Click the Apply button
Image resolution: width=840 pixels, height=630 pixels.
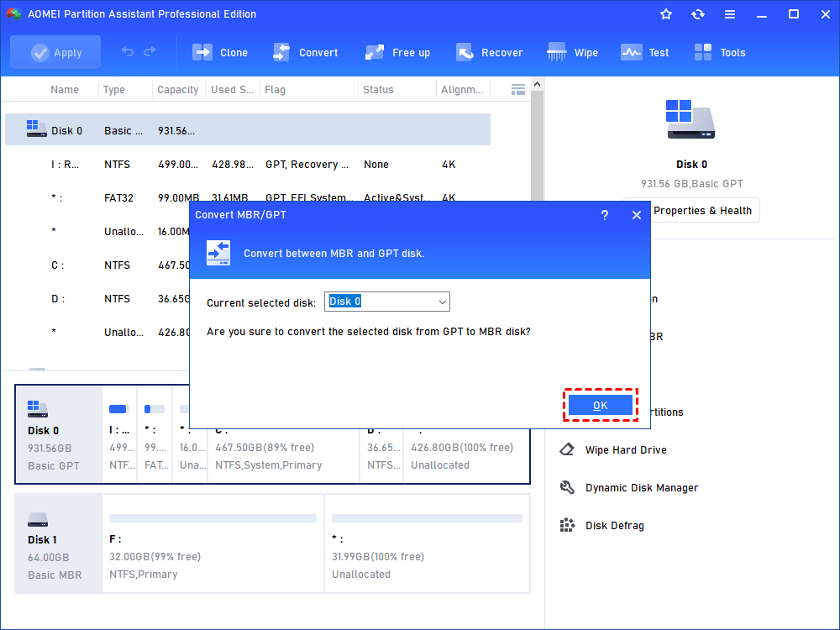pyautogui.click(x=55, y=52)
